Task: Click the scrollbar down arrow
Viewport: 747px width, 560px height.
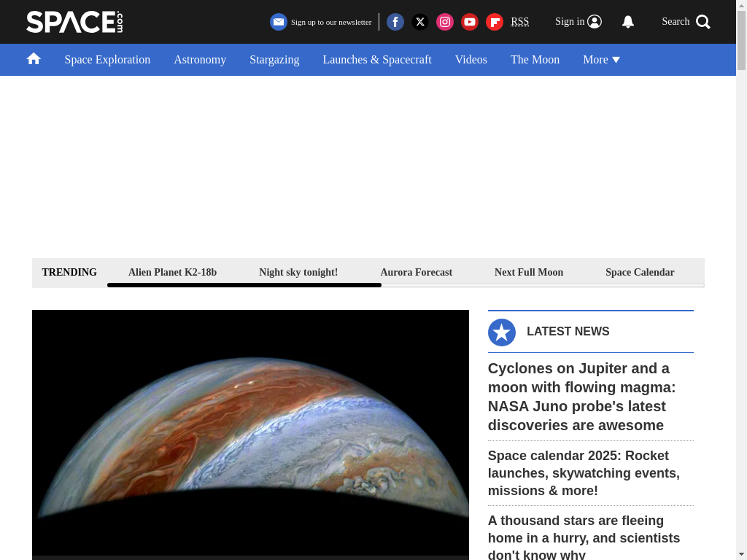Action: [741, 555]
